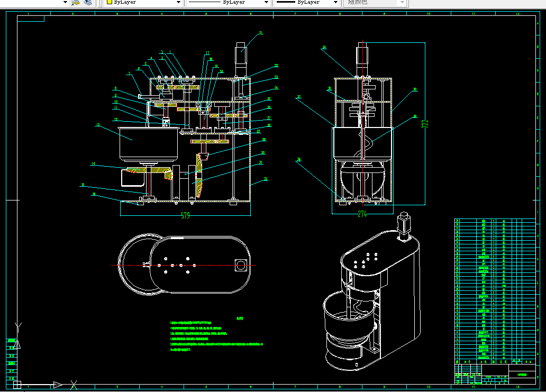Expand the layer list dropdown arrow
The height and width of the screenshot is (392, 546).
coord(65,2)
